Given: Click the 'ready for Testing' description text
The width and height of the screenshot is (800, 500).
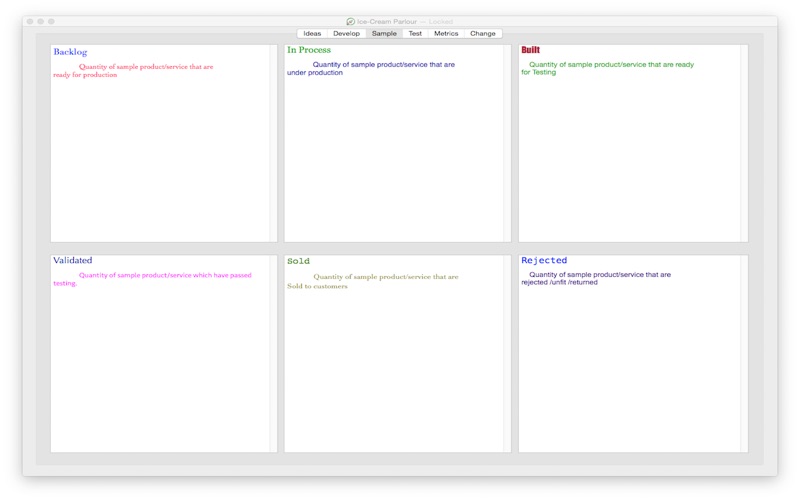Looking at the screenshot, I should coord(608,68).
